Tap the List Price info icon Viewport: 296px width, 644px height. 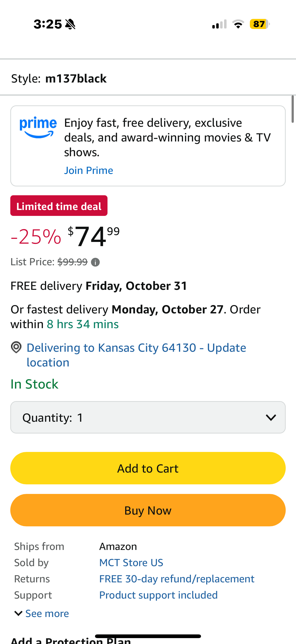[95, 262]
